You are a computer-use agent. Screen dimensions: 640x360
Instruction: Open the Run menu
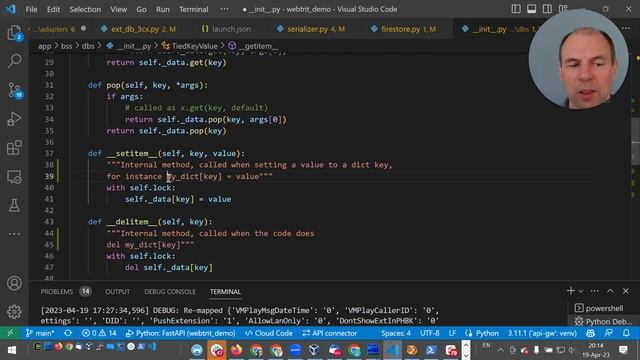pos(162,9)
